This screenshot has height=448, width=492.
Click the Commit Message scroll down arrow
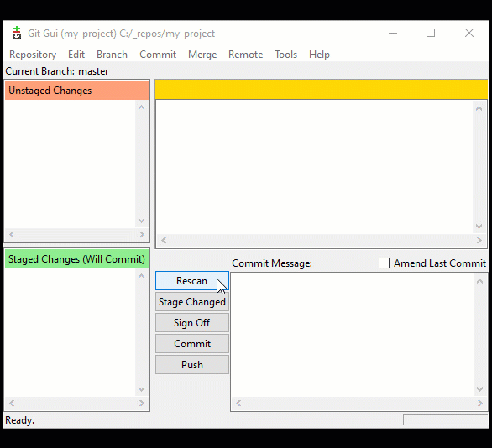point(479,389)
